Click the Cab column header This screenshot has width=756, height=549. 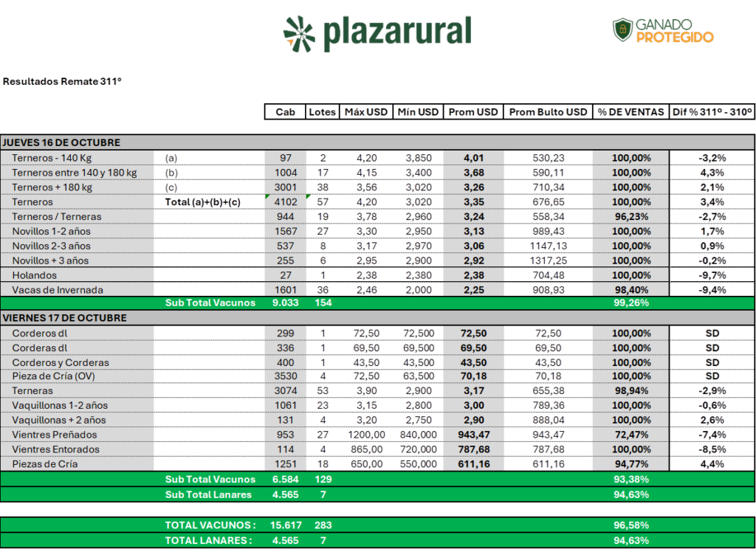(x=285, y=112)
